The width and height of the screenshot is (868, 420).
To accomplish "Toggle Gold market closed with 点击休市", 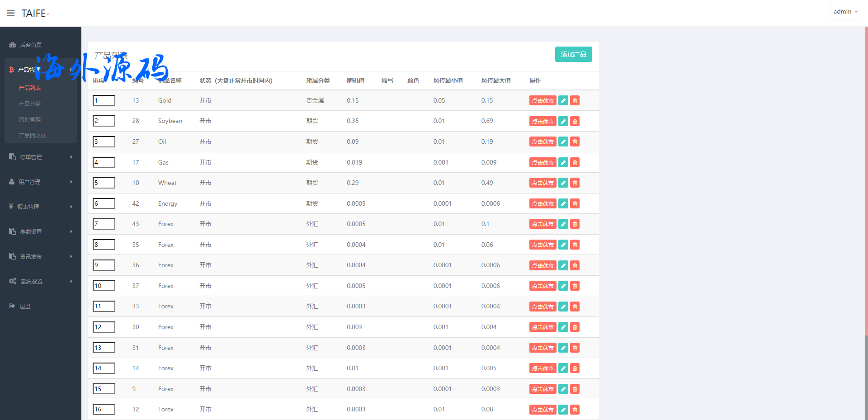I will [x=542, y=101].
